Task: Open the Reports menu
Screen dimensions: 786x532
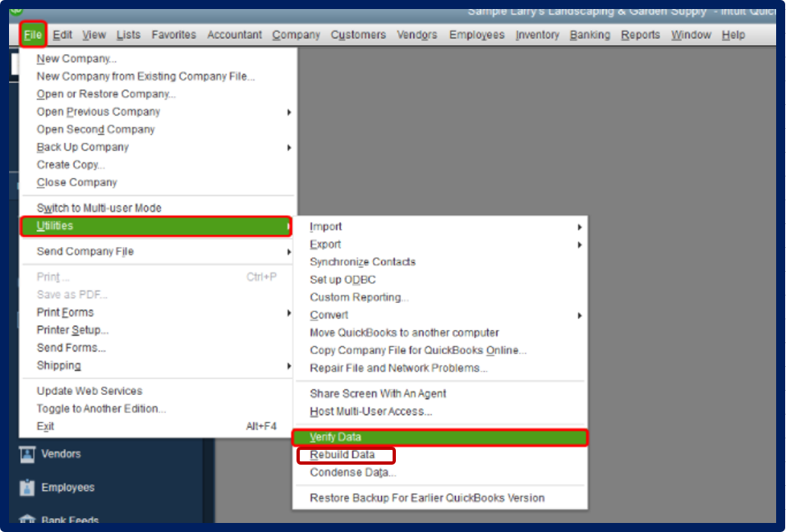Action: 640,35
